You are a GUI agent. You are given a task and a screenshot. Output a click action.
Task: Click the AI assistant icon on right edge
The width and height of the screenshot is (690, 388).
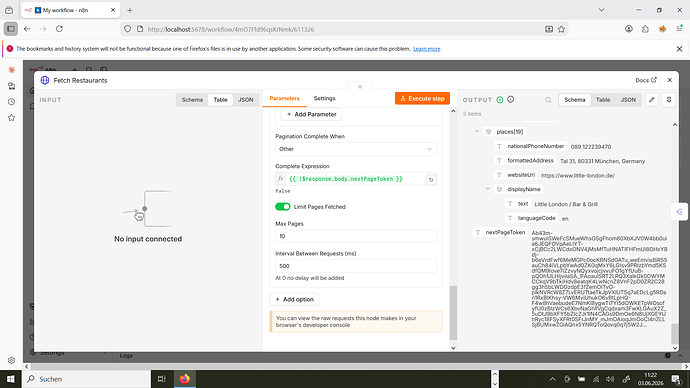[x=679, y=212]
